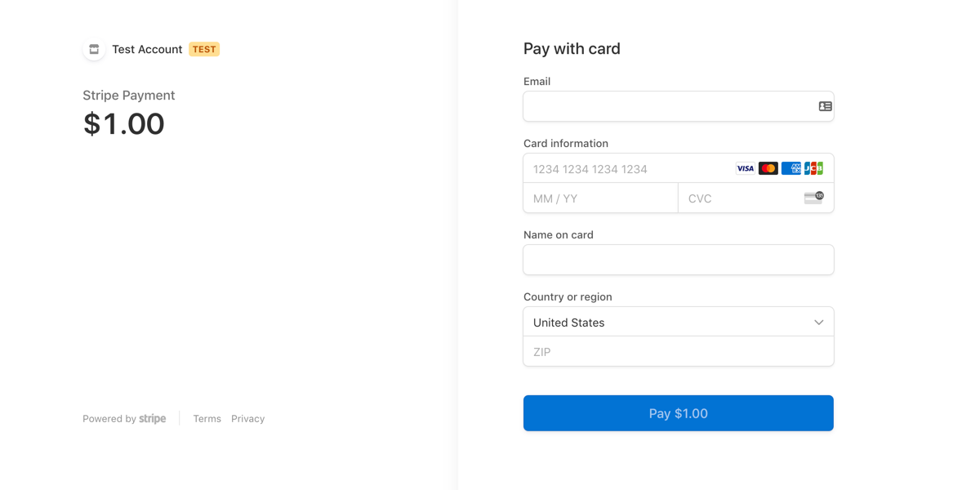Click the JCB card logo
This screenshot has width=980, height=490.
point(813,168)
